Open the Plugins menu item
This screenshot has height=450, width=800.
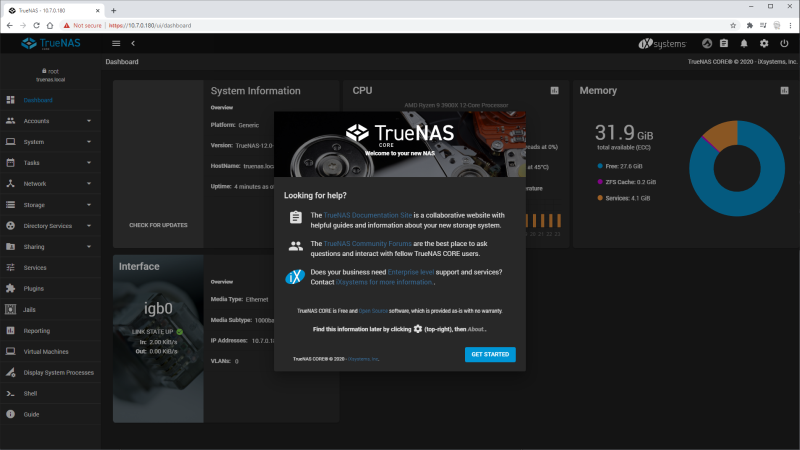coord(51,288)
